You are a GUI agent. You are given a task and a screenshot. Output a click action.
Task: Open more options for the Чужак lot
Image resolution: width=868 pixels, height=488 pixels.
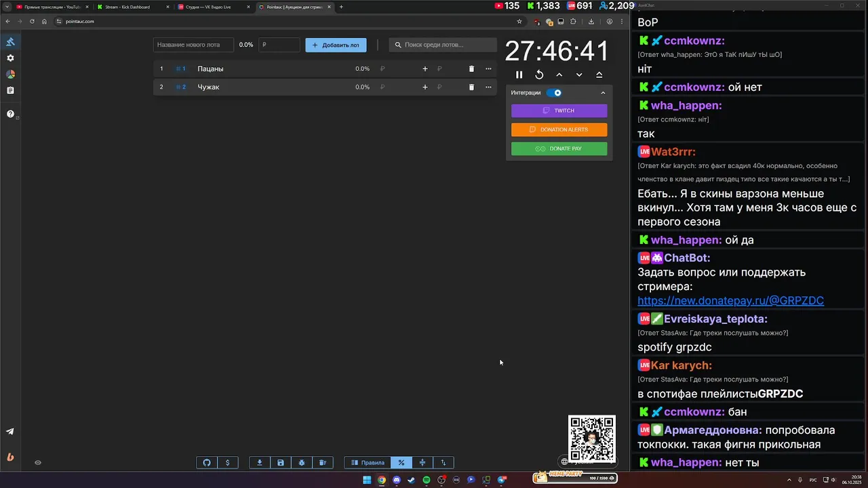(488, 87)
